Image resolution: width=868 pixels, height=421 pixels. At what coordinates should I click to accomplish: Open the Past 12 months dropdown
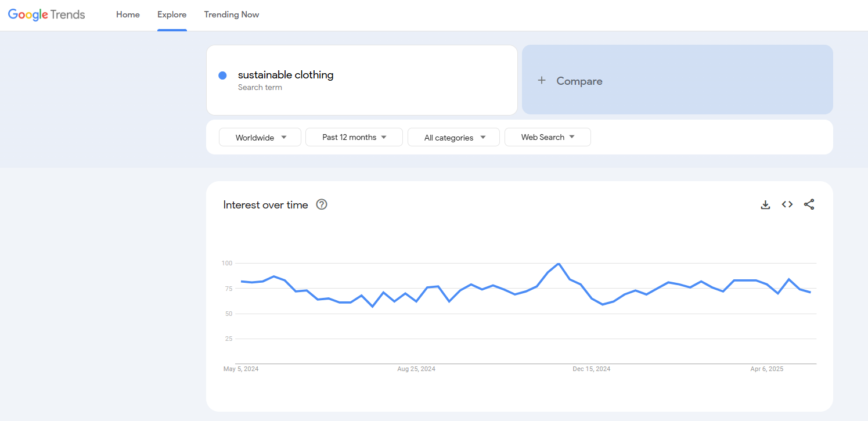pyautogui.click(x=354, y=138)
